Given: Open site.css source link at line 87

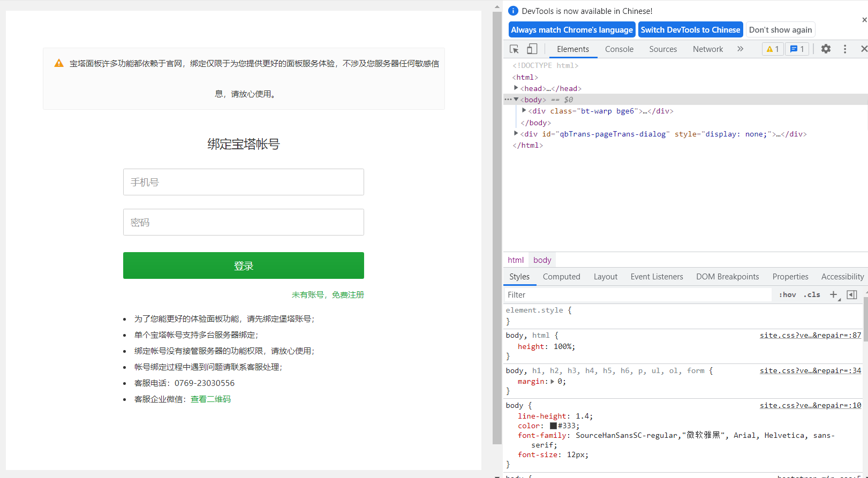Looking at the screenshot, I should 810,335.
